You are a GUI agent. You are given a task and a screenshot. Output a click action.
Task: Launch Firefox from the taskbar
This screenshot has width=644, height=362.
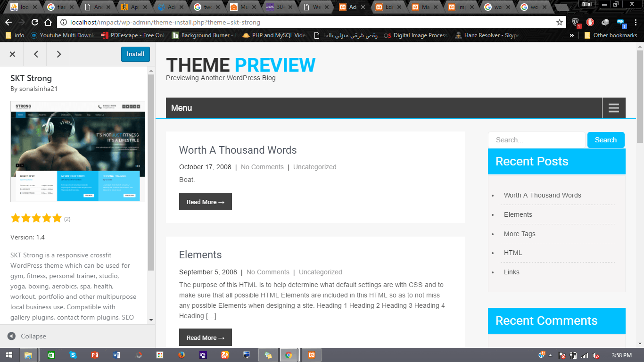point(181,355)
